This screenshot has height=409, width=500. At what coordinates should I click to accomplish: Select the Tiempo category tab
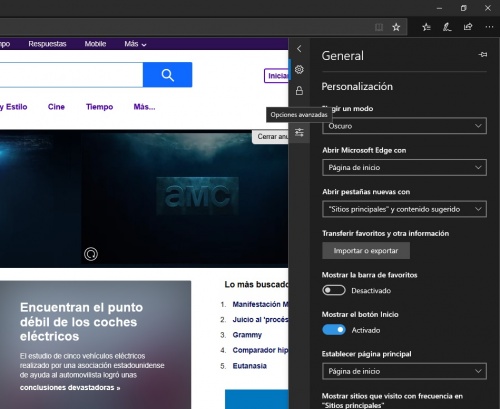point(99,107)
